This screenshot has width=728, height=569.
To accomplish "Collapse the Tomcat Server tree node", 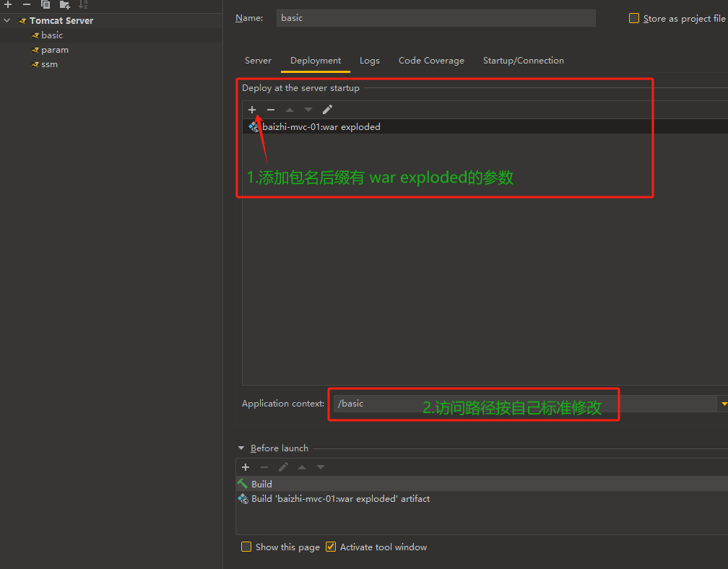I will 7,21.
